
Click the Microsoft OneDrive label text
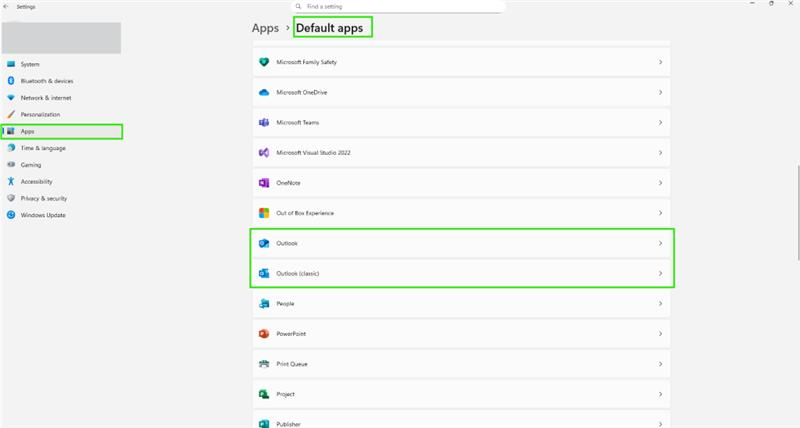tap(302, 92)
